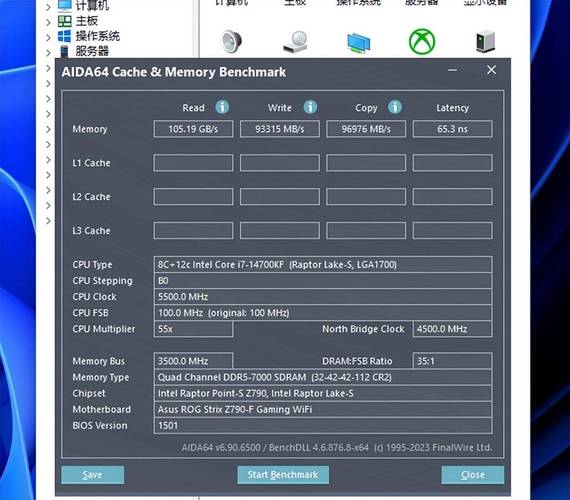Click Motherboard Asus ROG Strix field
The image size is (570, 500).
click(323, 409)
